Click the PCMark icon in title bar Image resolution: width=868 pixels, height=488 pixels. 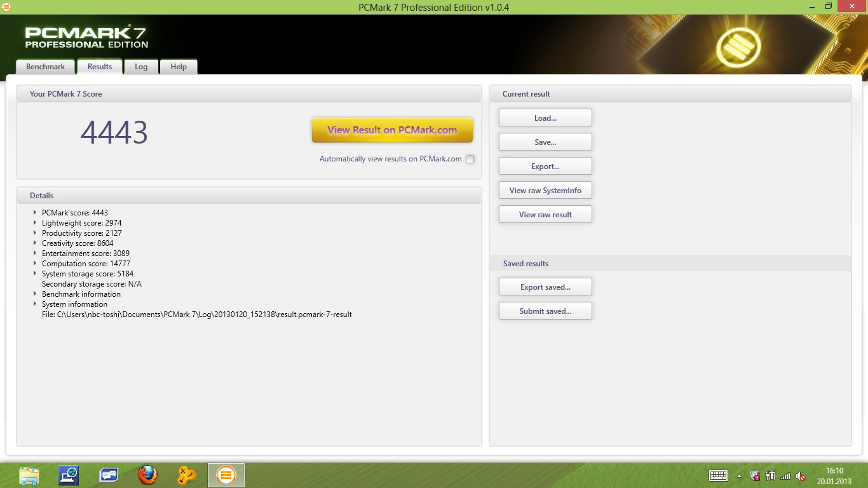pyautogui.click(x=6, y=7)
